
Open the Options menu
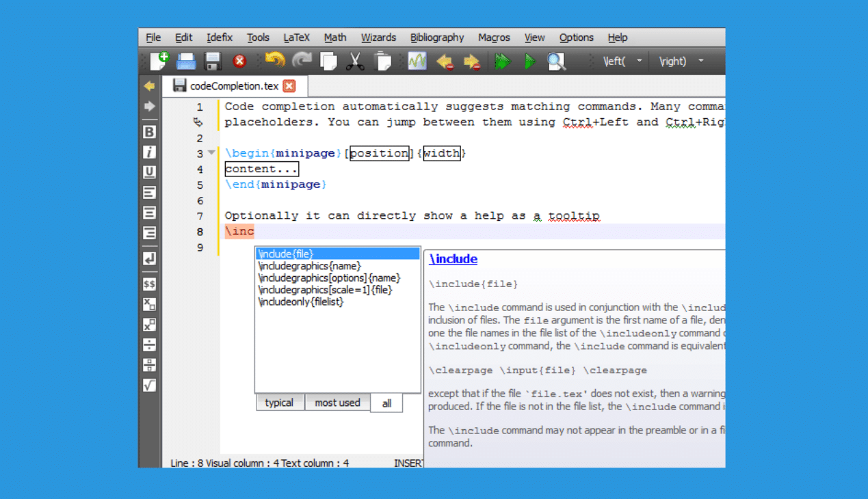click(576, 38)
